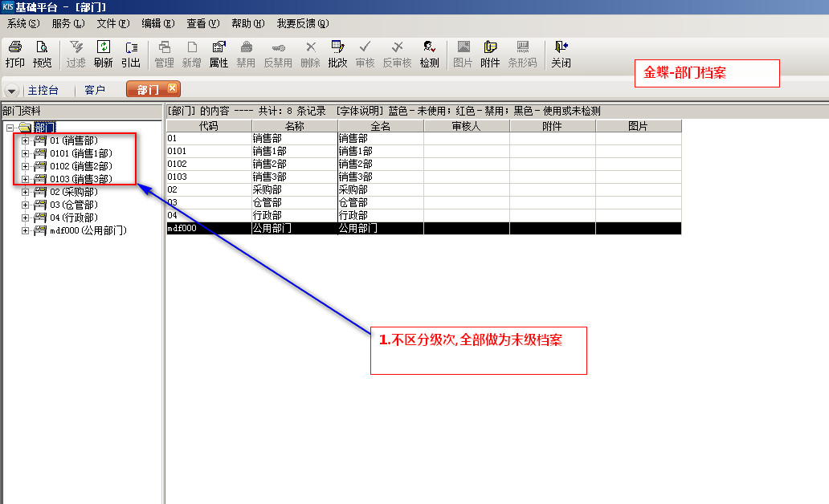The width and height of the screenshot is (829, 504).
Task: Click the Refresh (刷新) toolbar icon
Action: [x=103, y=54]
